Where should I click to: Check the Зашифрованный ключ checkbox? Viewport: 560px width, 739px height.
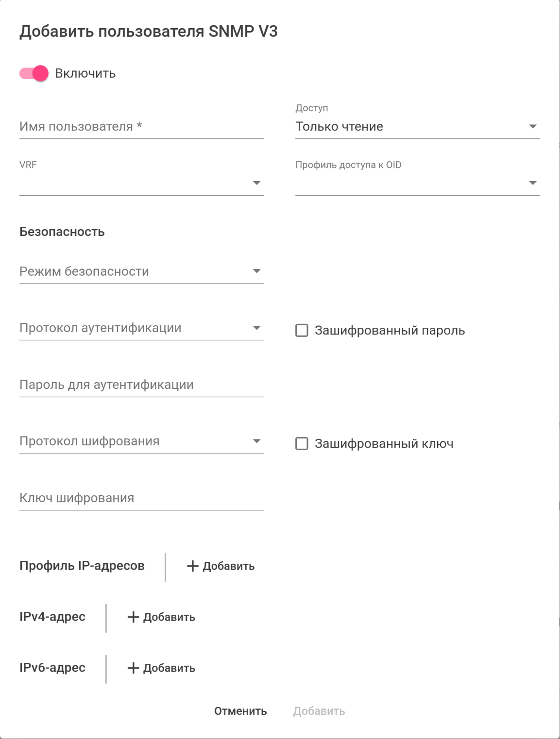click(x=302, y=444)
